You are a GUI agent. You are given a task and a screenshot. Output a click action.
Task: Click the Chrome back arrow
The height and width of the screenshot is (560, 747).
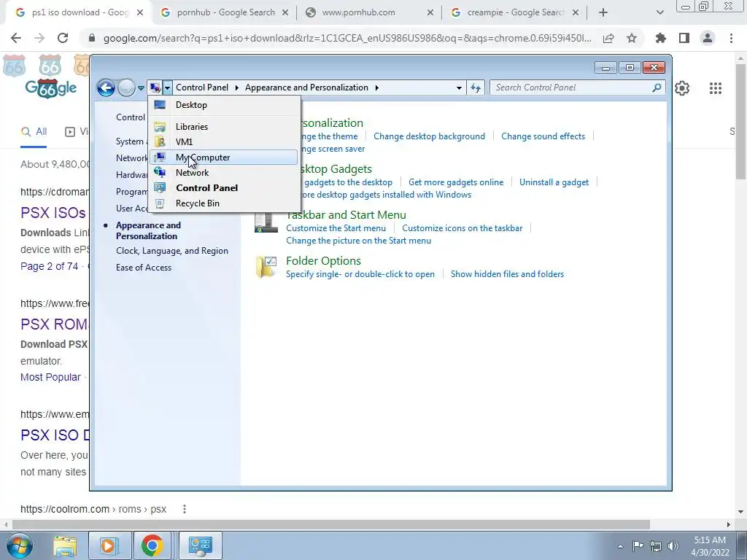(x=16, y=38)
